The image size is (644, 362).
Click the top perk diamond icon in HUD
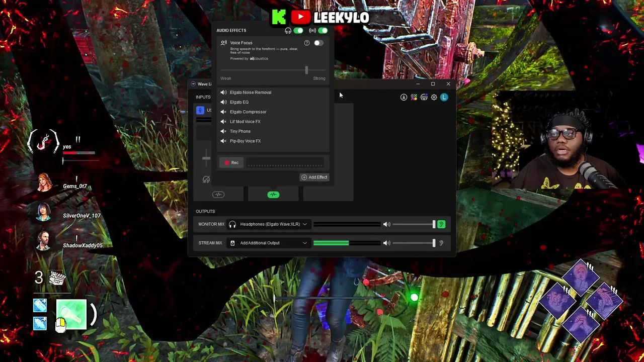pos(581,277)
